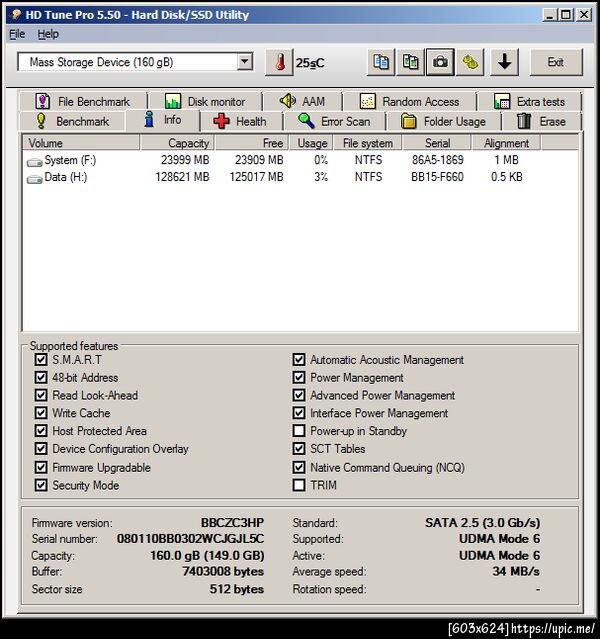This screenshot has width=600, height=639.
Task: Toggle the Read Look-Ahead checkbox
Action: click(41, 395)
